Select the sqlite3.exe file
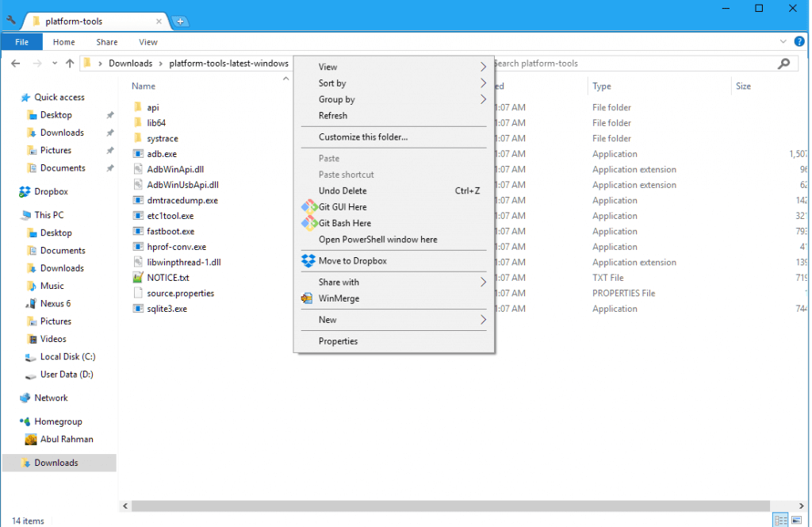812x527 pixels. pos(167,309)
